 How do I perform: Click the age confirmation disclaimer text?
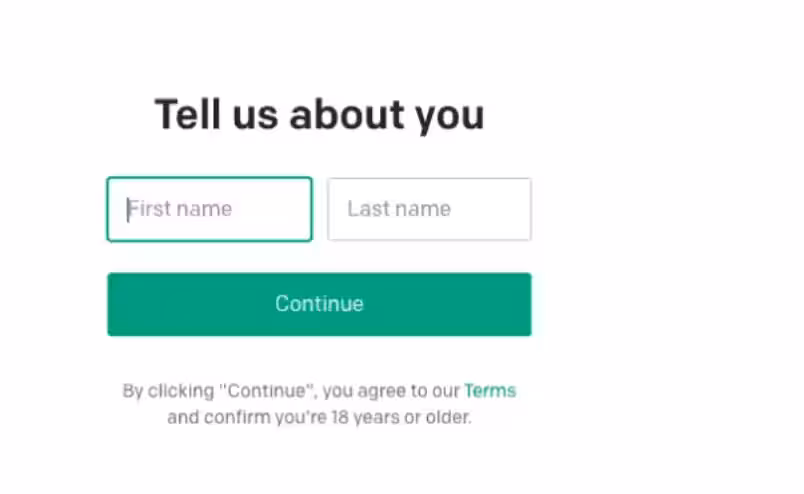pyautogui.click(x=319, y=417)
